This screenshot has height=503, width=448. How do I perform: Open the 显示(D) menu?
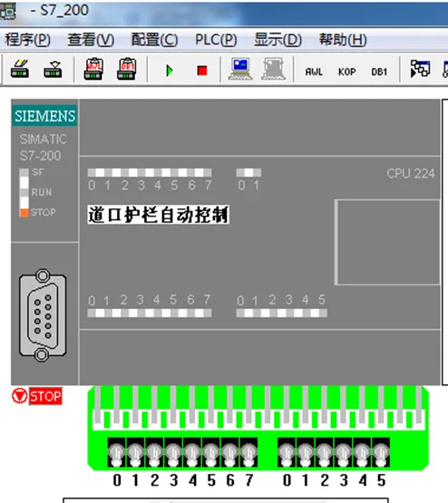[278, 40]
